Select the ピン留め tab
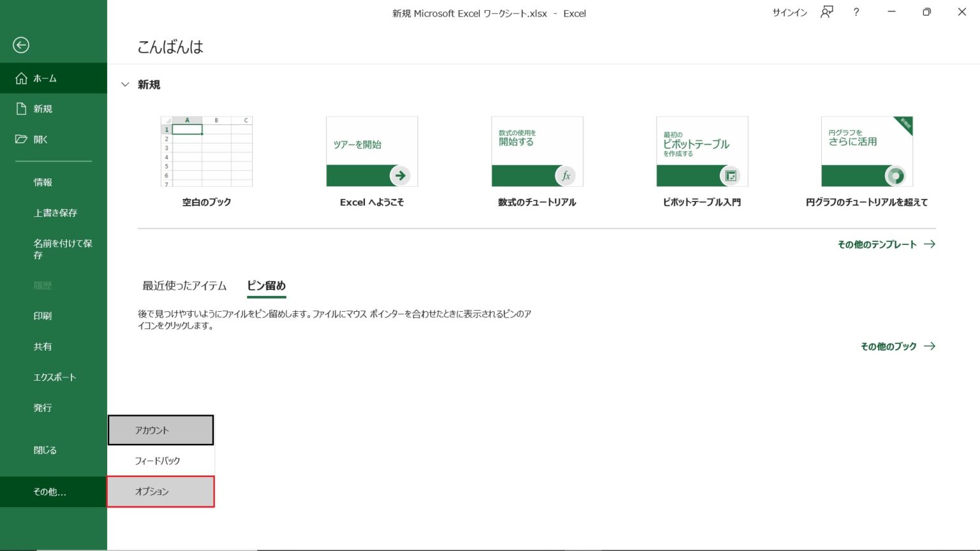 point(266,286)
